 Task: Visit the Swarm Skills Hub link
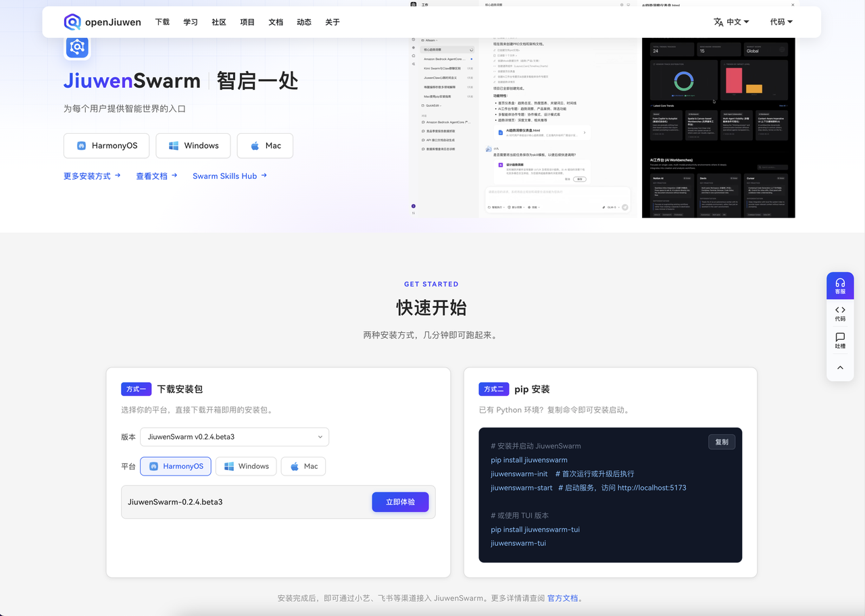[230, 176]
